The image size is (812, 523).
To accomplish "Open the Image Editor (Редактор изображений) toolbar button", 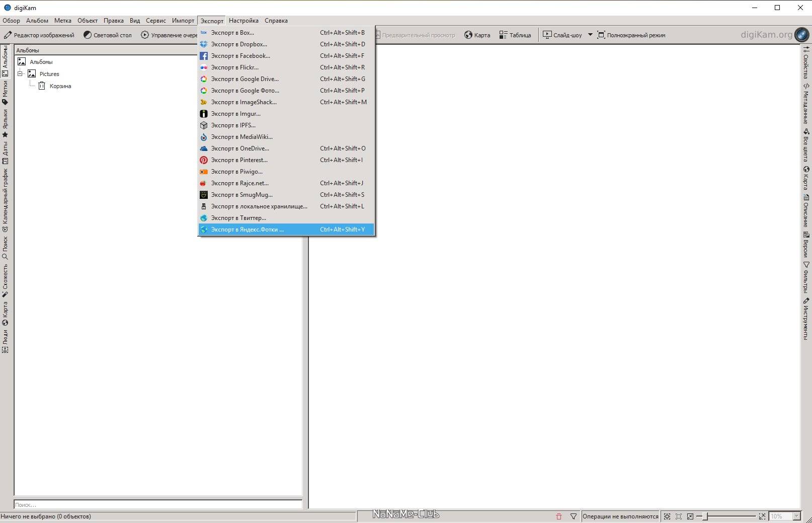I will click(x=39, y=35).
